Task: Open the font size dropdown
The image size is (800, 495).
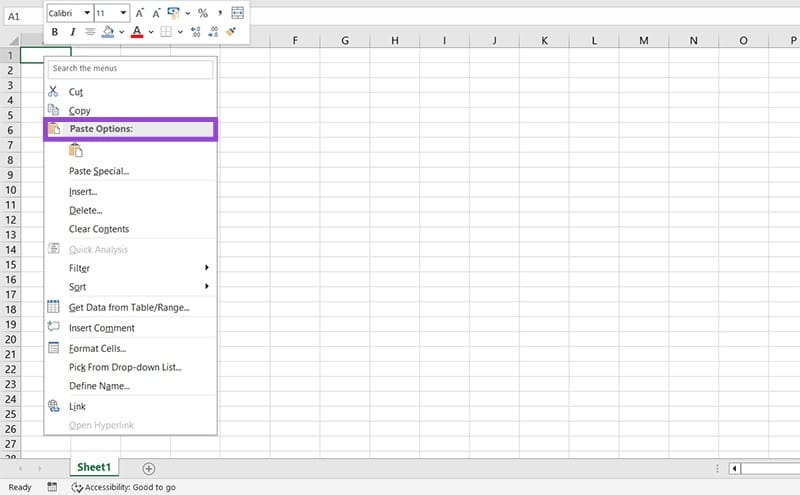Action: (124, 13)
